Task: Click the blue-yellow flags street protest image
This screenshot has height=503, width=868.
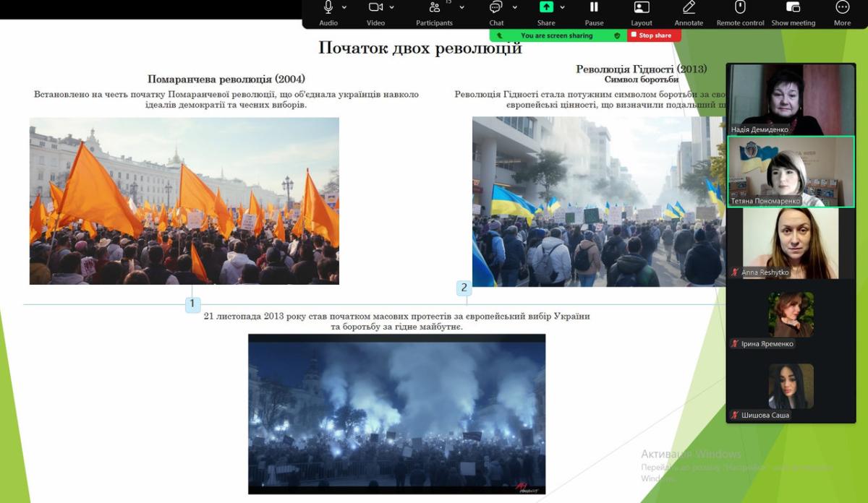Action: [x=597, y=202]
